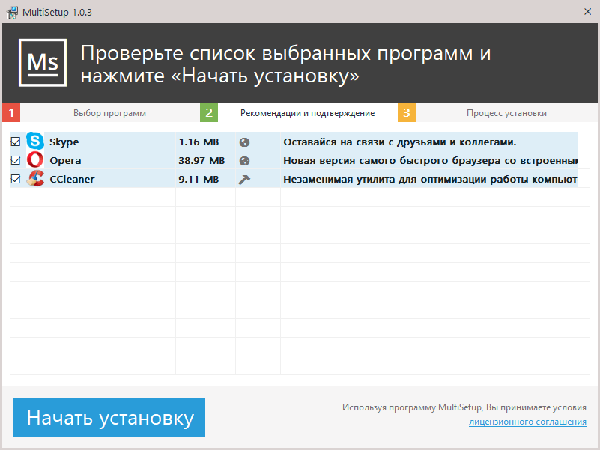
Task: Click the category icon in Opera row
Action: click(244, 160)
